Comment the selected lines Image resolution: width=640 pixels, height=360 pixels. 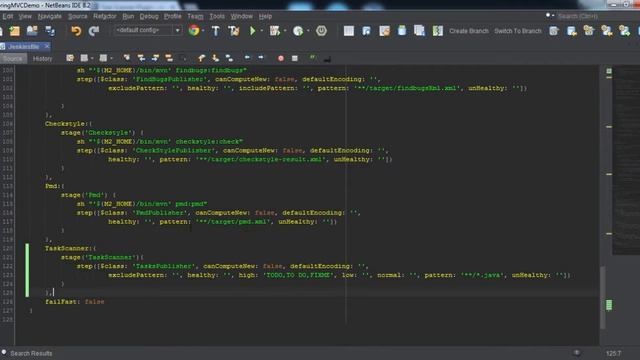313,58
